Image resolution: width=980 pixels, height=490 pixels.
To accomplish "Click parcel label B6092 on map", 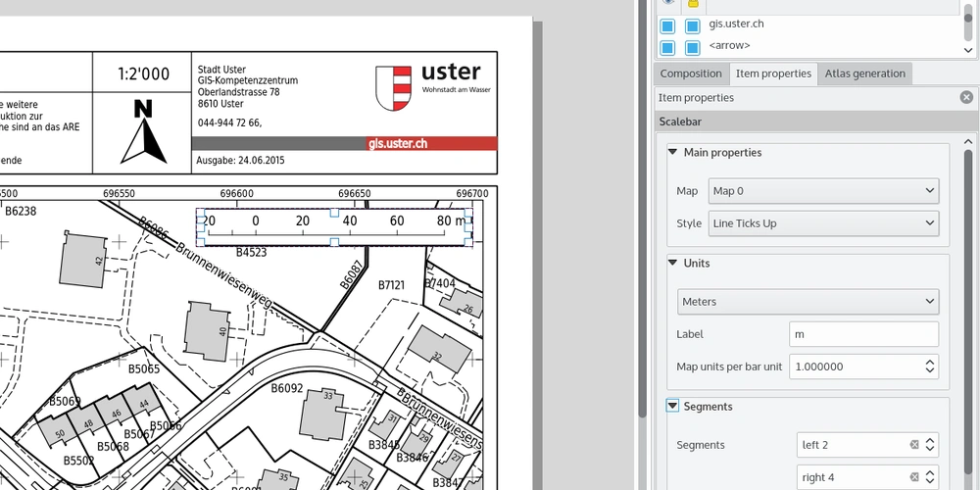I will point(287,388).
